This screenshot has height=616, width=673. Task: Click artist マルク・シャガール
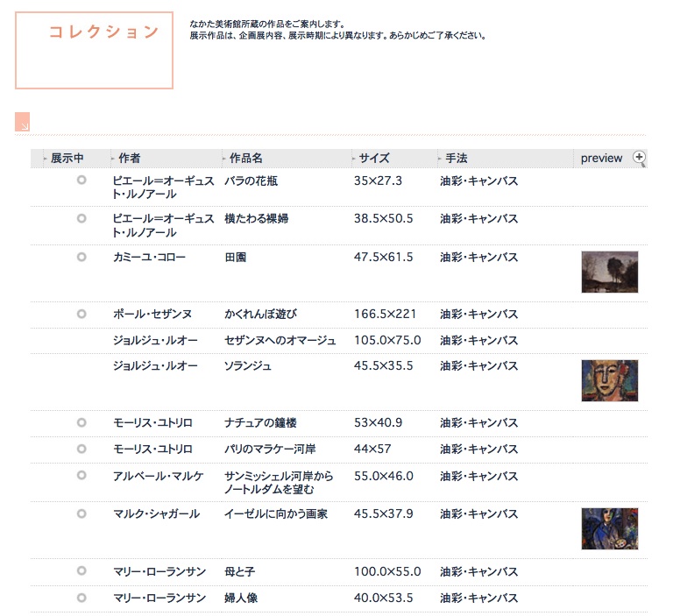pos(156,513)
